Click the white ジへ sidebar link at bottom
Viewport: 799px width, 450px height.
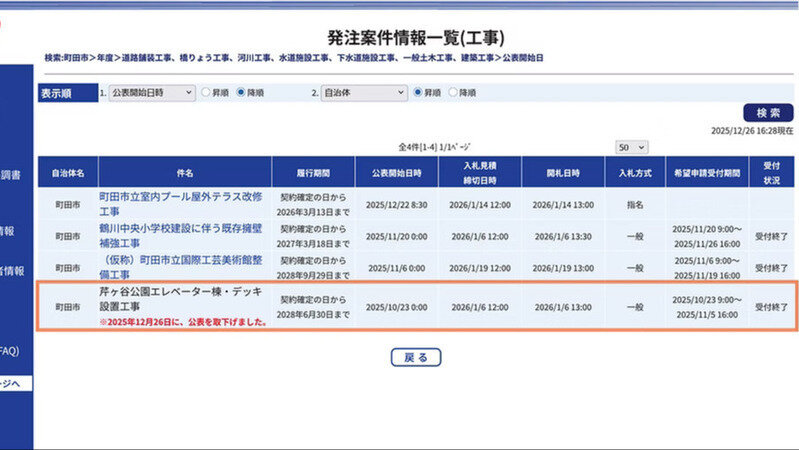click(x=12, y=383)
